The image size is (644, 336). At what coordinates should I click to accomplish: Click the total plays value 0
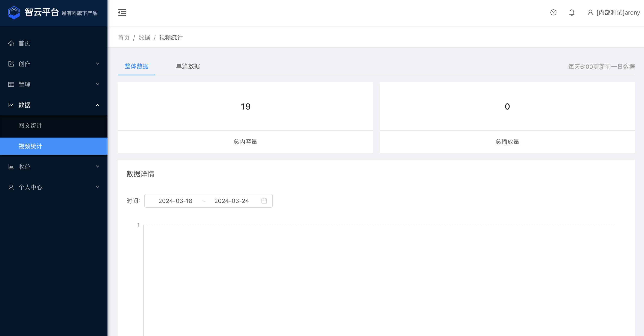(x=507, y=106)
